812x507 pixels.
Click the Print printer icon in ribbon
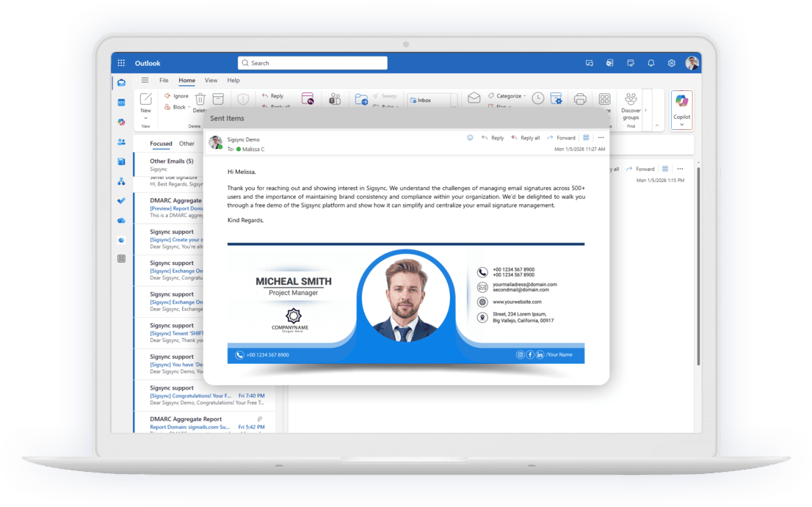click(580, 99)
